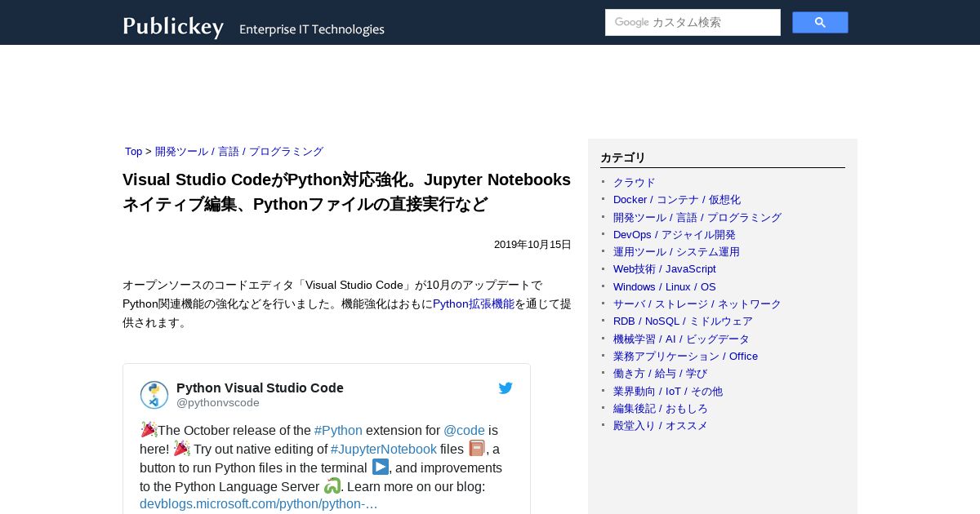Open the クラウド category
980x514 pixels.
pyautogui.click(x=635, y=183)
